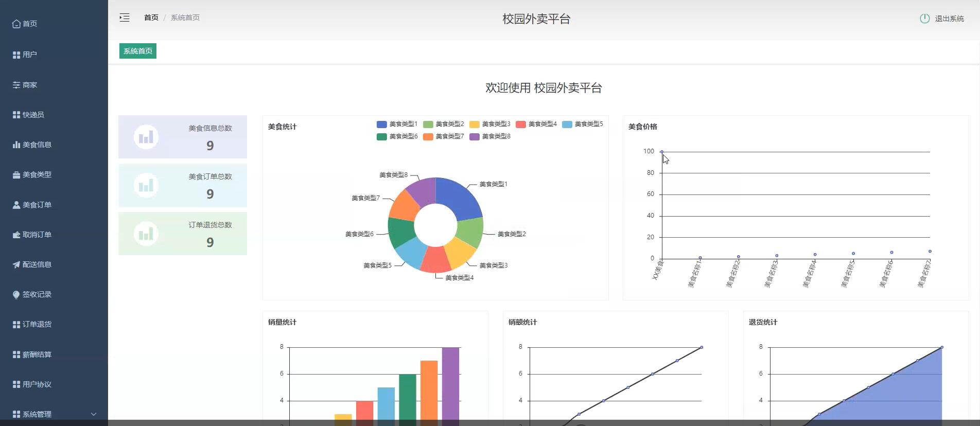This screenshot has width=980, height=426.
Task: Click the chart icon in 美食信息总数 card
Action: (146, 137)
